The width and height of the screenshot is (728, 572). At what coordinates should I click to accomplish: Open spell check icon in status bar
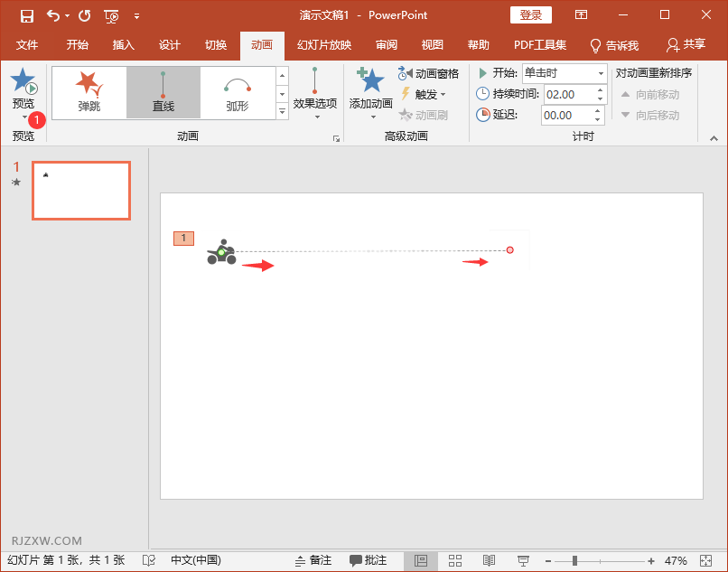click(149, 560)
